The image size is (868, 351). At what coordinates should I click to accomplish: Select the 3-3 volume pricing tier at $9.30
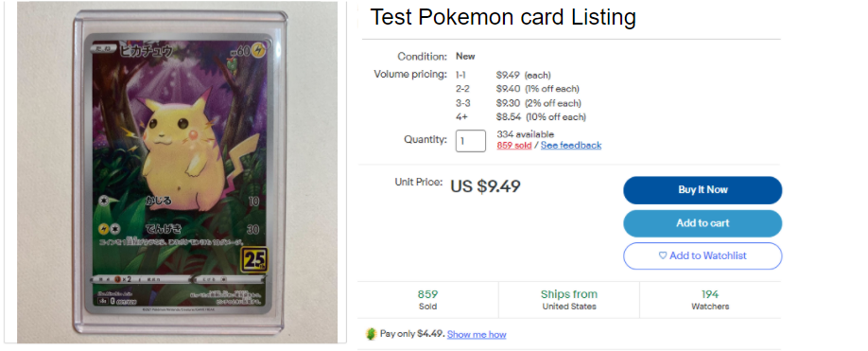[x=518, y=103]
